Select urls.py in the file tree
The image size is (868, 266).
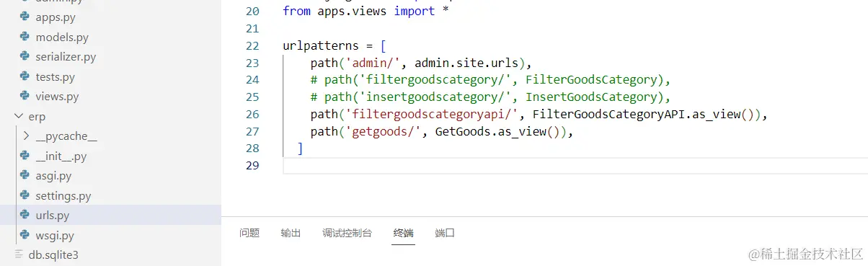(110, 215)
